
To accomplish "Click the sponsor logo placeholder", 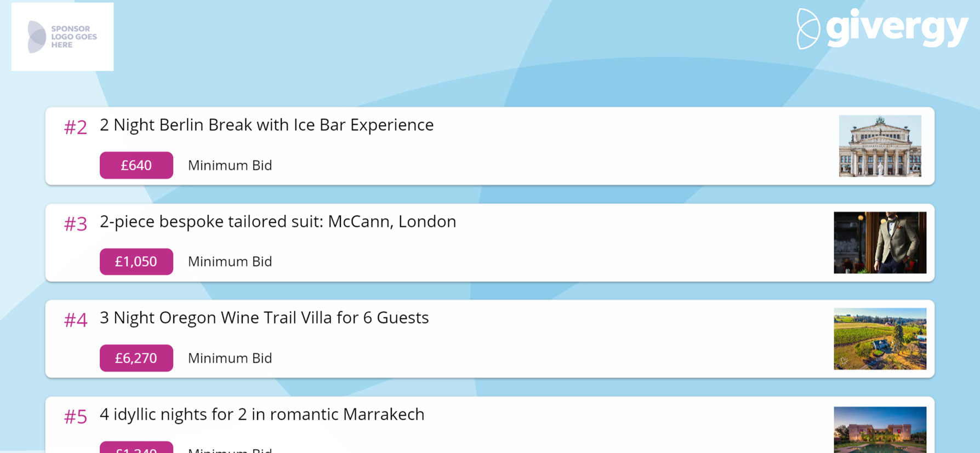I will coord(62,37).
